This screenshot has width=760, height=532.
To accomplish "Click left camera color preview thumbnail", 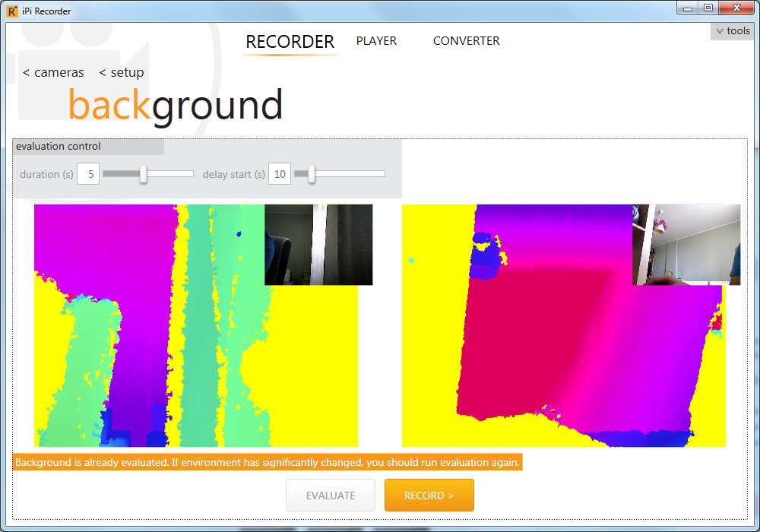I will 318,245.
